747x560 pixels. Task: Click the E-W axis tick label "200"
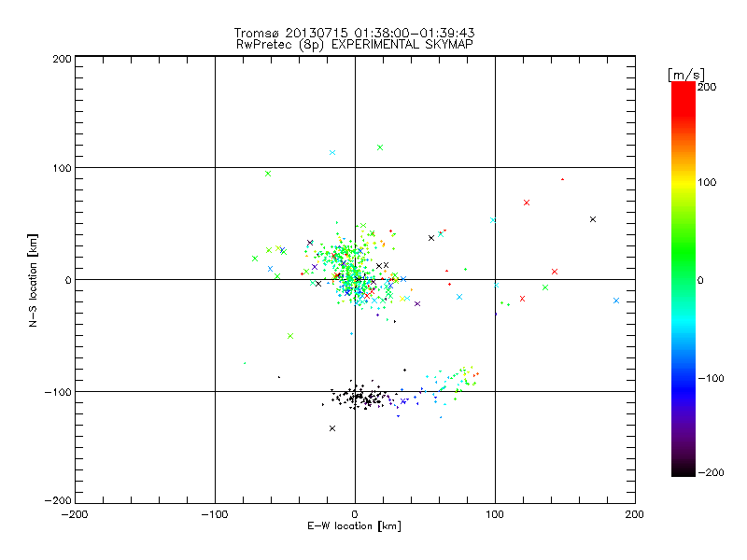(635, 514)
